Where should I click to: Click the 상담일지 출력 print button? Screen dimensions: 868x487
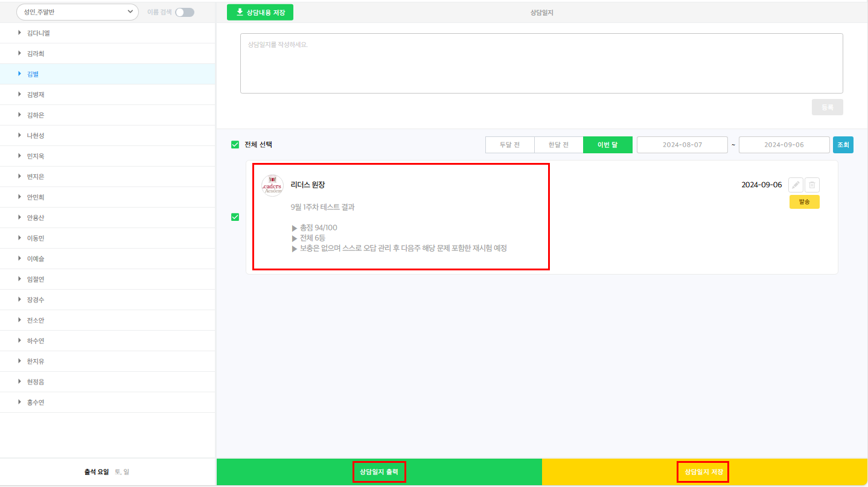point(379,472)
